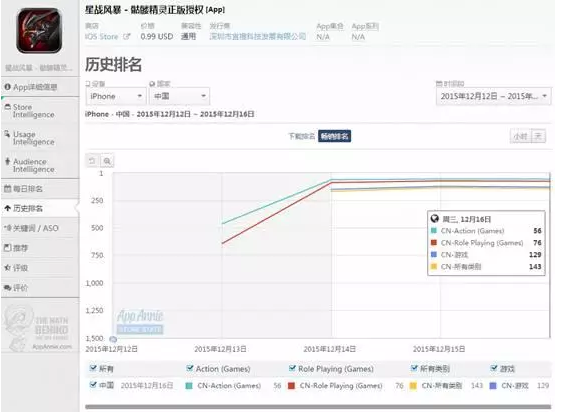
Task: Expand the date range dropdown
Action: click(x=493, y=96)
